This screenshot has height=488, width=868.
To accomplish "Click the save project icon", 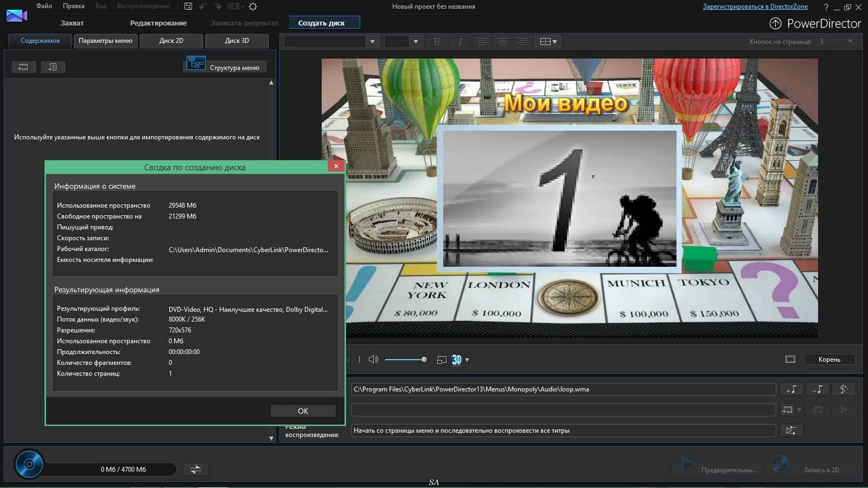I will (188, 7).
